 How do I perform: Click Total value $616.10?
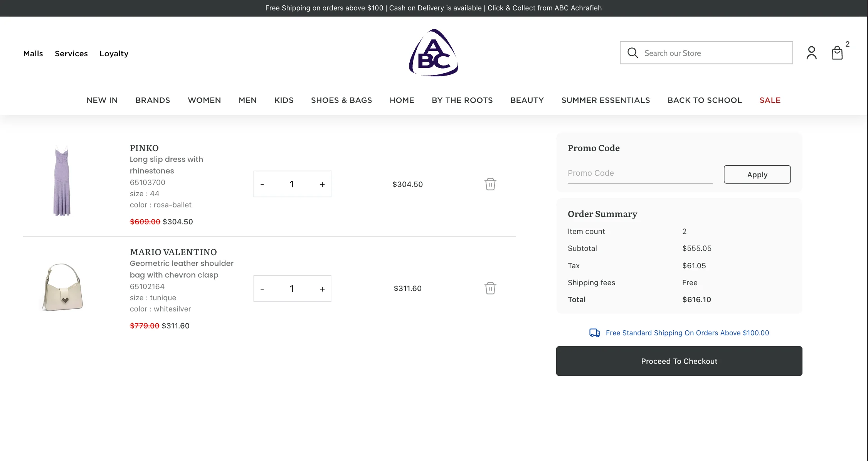pos(696,299)
